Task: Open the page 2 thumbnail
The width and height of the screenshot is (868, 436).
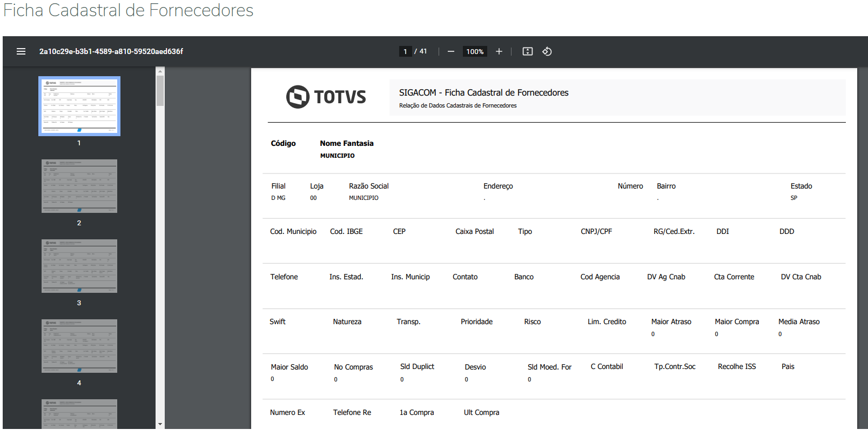Action: click(x=79, y=186)
